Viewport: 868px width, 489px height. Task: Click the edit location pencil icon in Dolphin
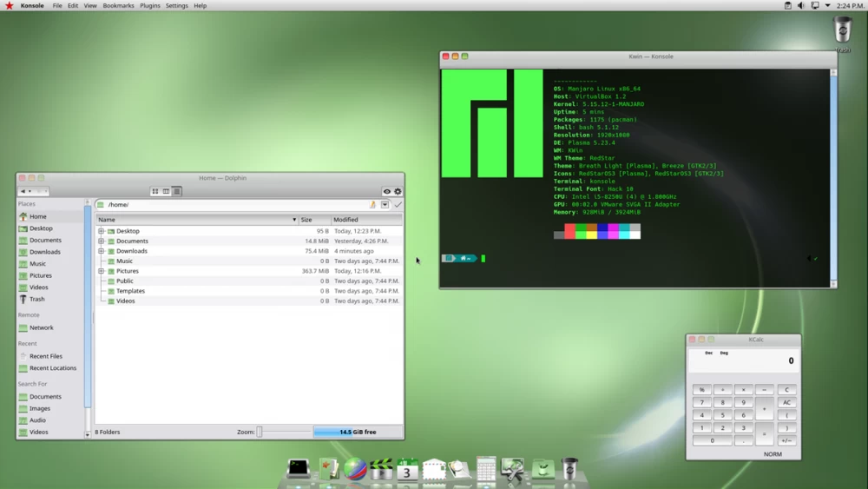(x=372, y=204)
